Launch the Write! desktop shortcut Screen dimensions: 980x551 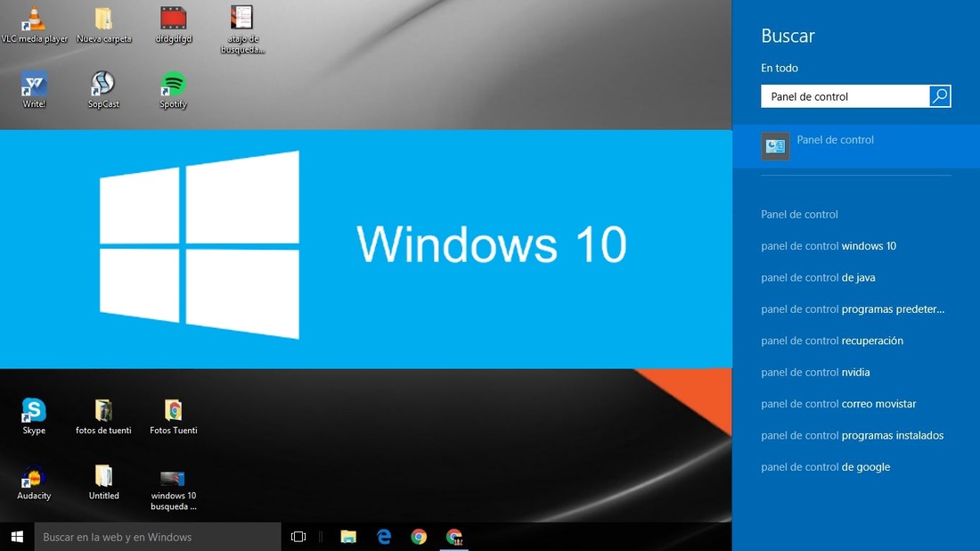pyautogui.click(x=34, y=90)
